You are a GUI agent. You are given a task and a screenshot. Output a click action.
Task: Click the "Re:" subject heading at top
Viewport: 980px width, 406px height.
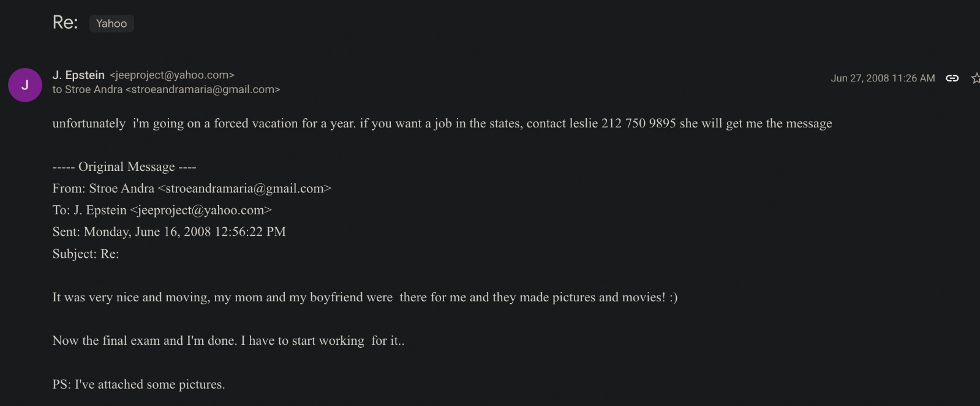coord(65,23)
